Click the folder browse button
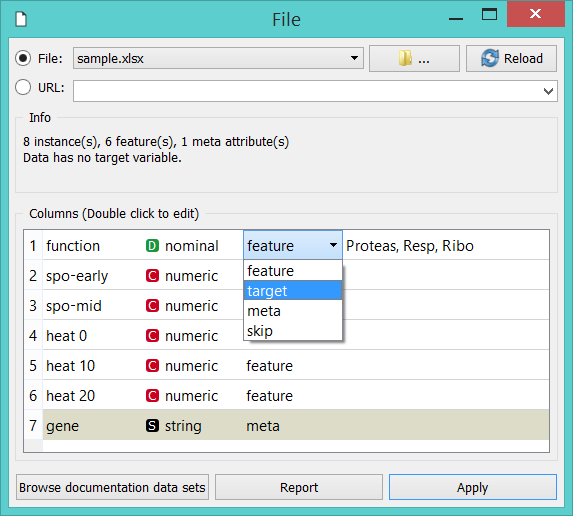 click(414, 58)
